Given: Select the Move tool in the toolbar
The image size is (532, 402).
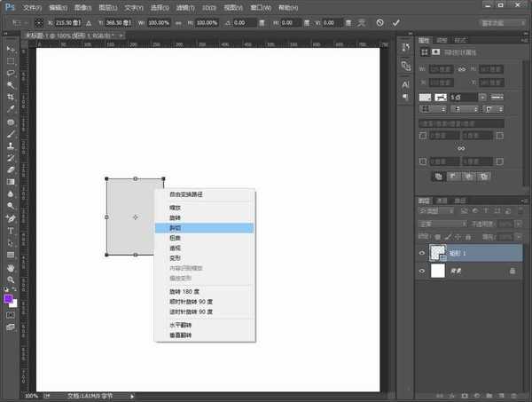Looking at the screenshot, I should 10,48.
